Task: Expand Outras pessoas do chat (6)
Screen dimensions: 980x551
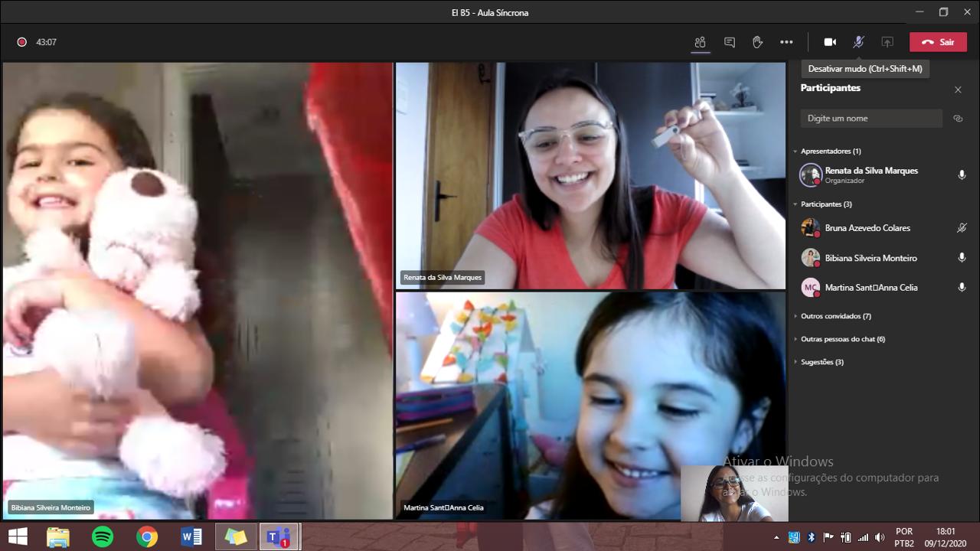Action: tap(839, 339)
